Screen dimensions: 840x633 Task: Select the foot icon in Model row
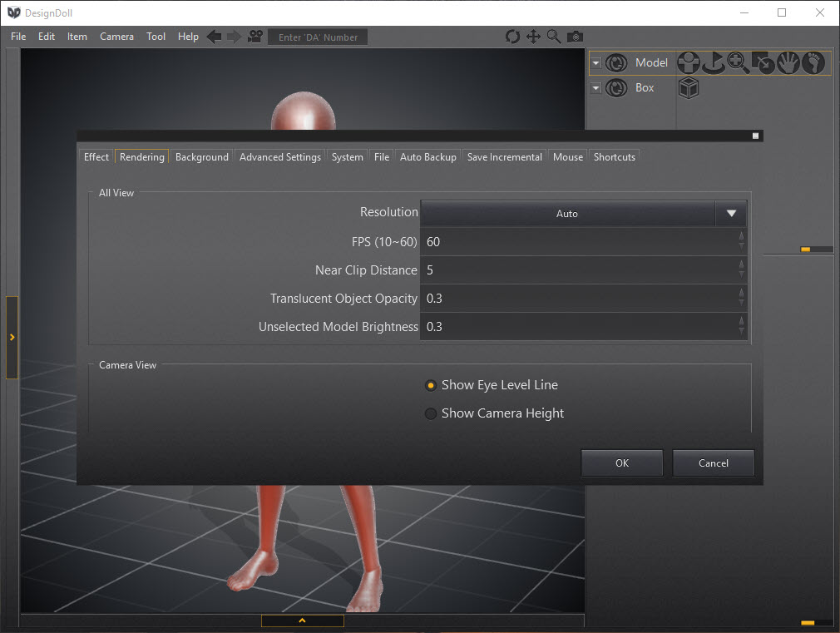[x=814, y=62]
